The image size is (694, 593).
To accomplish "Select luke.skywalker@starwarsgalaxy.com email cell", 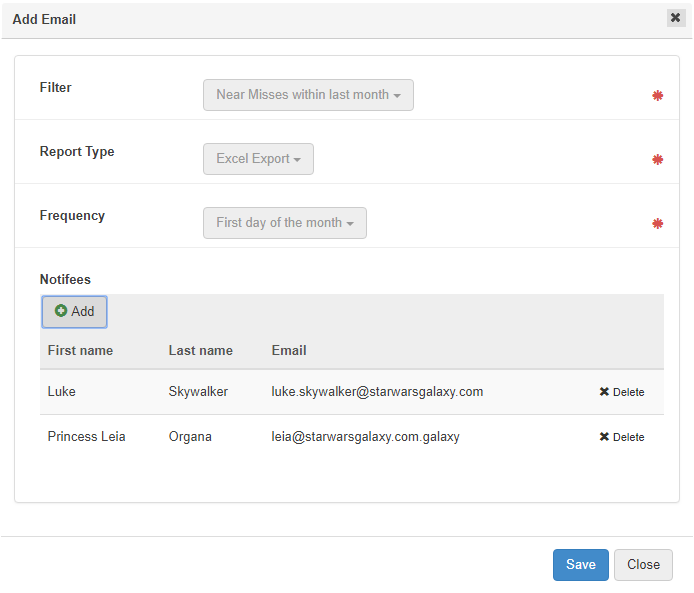I will 377,392.
